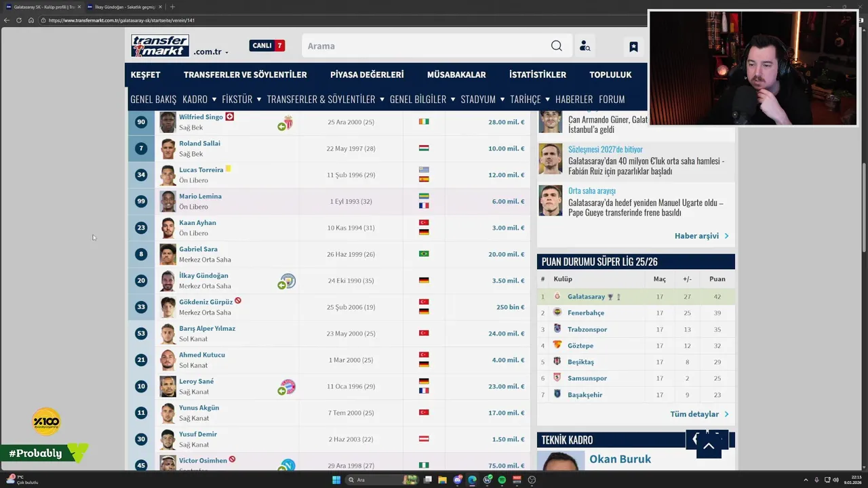
Task: Click Manchester City badge beside Gündoğan
Action: pyautogui.click(x=288, y=280)
